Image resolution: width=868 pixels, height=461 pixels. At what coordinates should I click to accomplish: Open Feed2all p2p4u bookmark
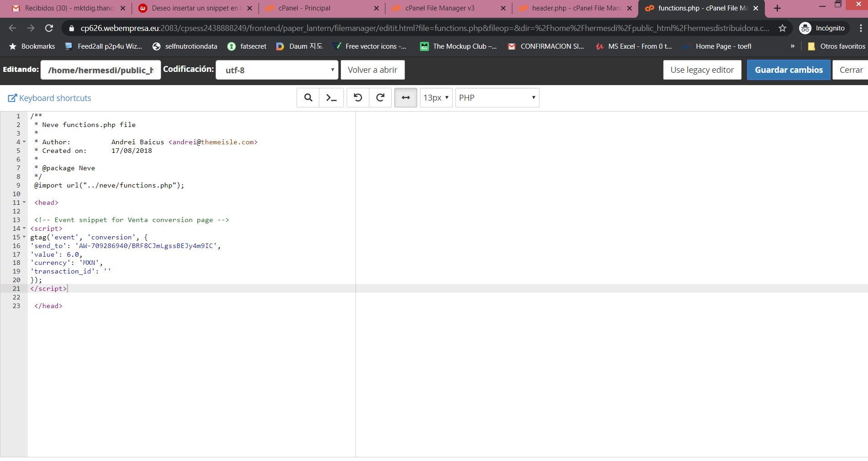click(103, 46)
